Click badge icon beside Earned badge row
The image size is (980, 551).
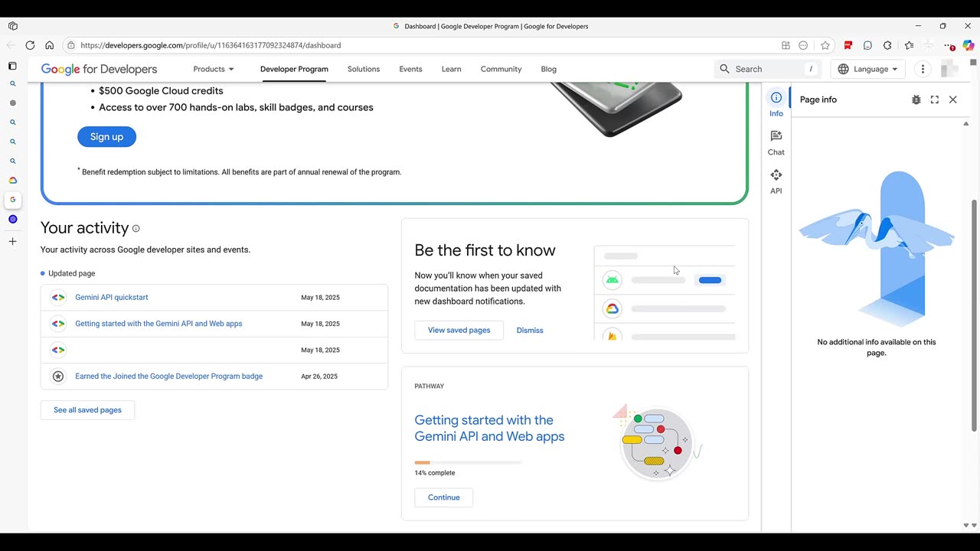(58, 377)
